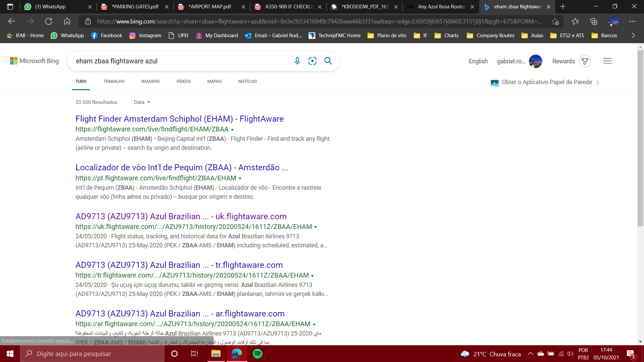Open the Rewards trophy icon
Image resolution: width=644 pixels, height=362 pixels.
coord(585,61)
